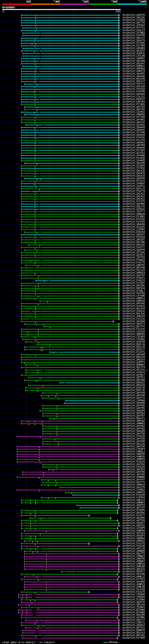Select the UniRef100_Q677H3 label
This screenshot has height=644, width=149.
(133, 107)
